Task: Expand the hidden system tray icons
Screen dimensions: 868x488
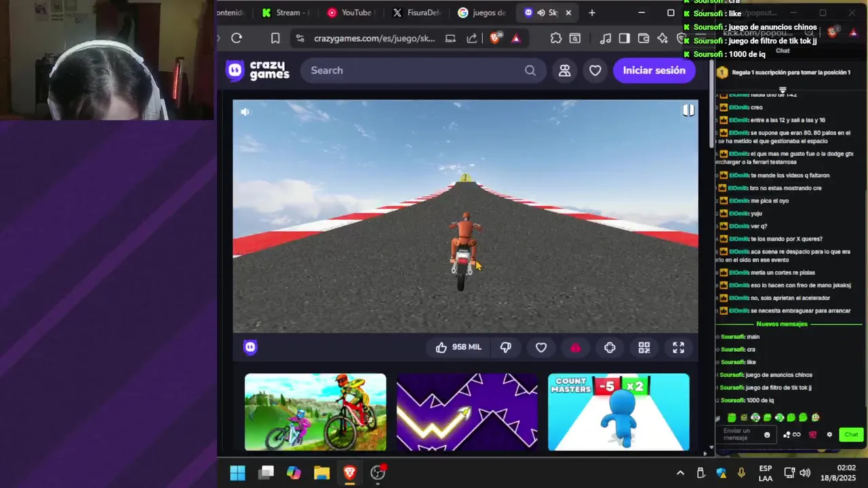Action: coord(680,473)
